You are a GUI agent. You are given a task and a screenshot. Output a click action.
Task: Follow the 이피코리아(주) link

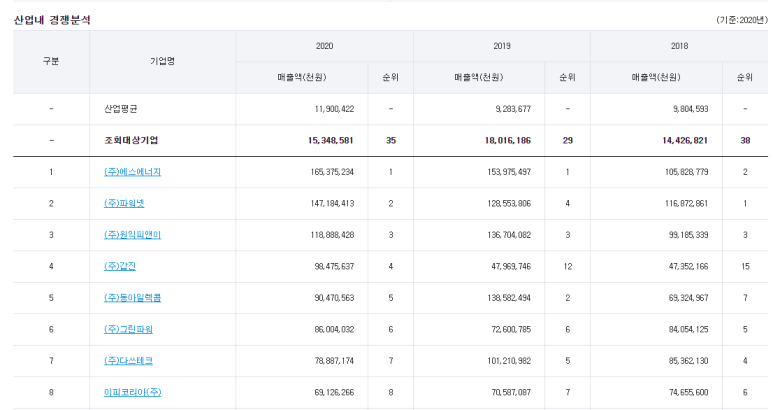tap(133, 393)
